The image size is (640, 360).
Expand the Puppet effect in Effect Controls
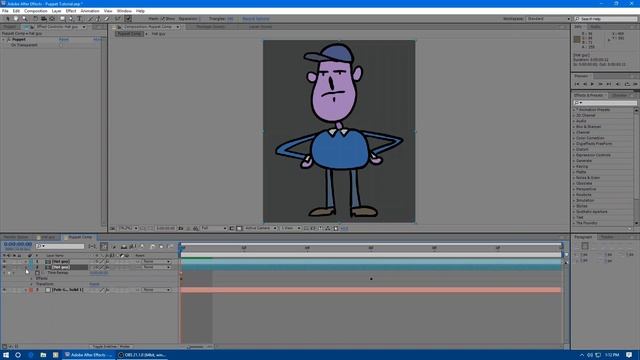pyautogui.click(x=4, y=40)
